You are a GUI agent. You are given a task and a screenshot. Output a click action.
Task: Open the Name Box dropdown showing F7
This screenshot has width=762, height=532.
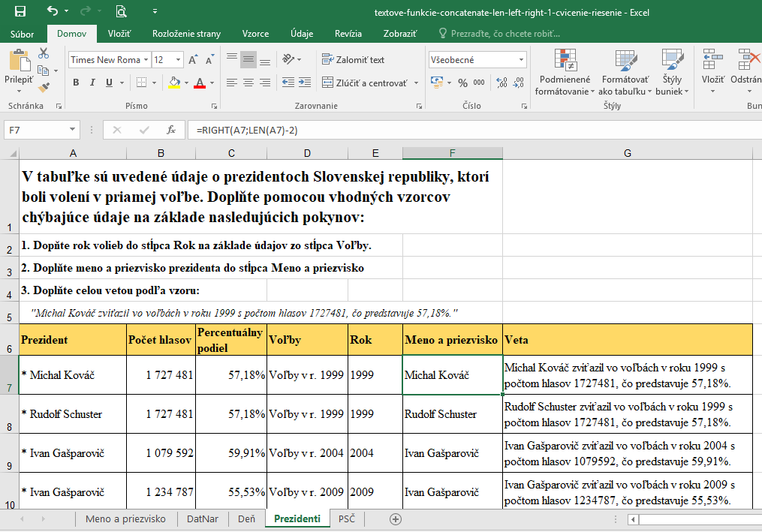[72, 130]
